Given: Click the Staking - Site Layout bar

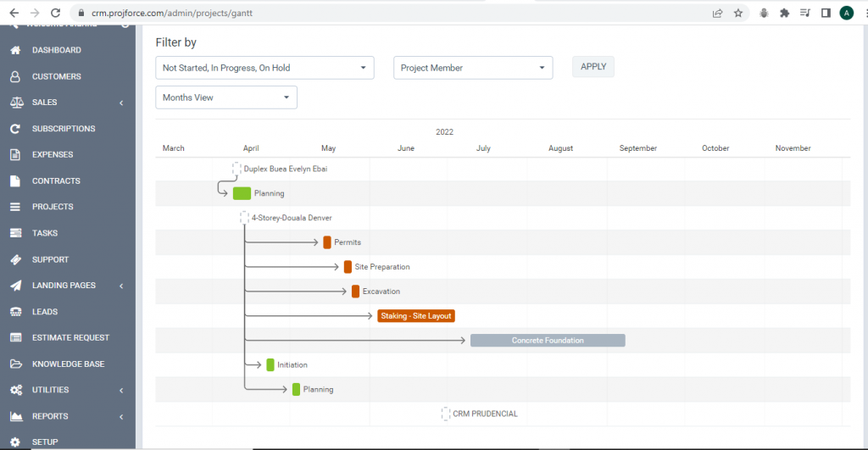Looking at the screenshot, I should [416, 316].
